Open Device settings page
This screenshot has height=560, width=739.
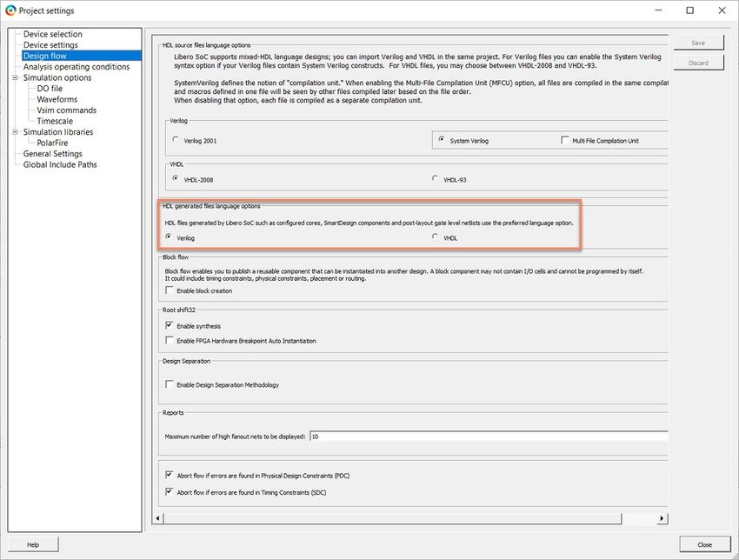pos(50,44)
